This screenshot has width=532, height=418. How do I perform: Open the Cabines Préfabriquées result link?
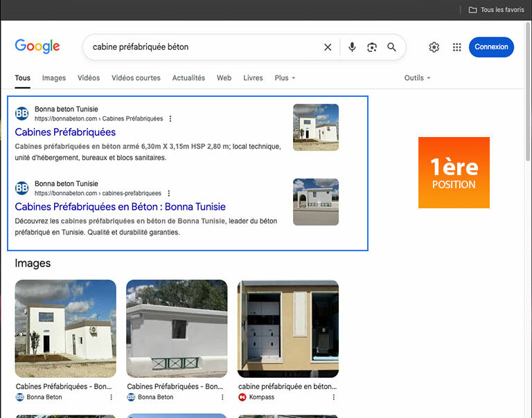click(65, 132)
